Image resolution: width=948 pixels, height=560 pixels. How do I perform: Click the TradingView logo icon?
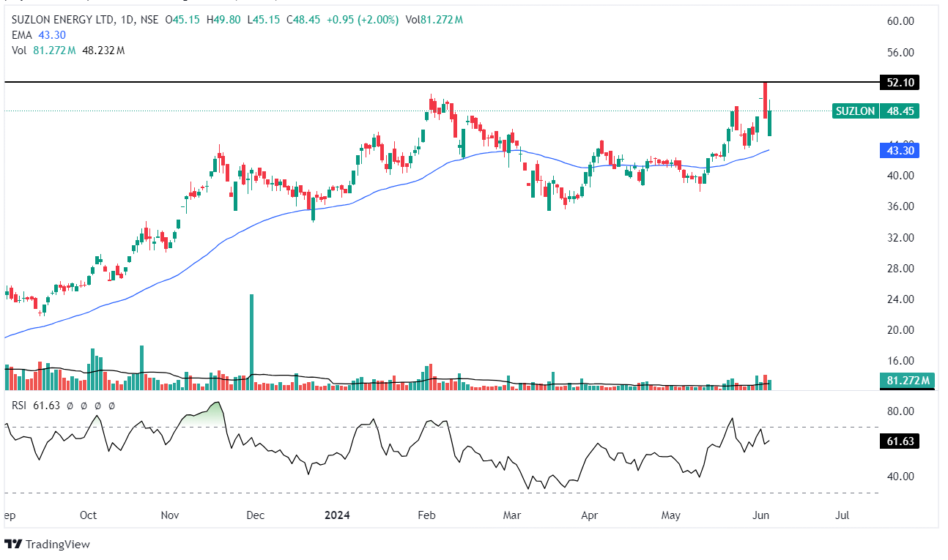coord(13,545)
